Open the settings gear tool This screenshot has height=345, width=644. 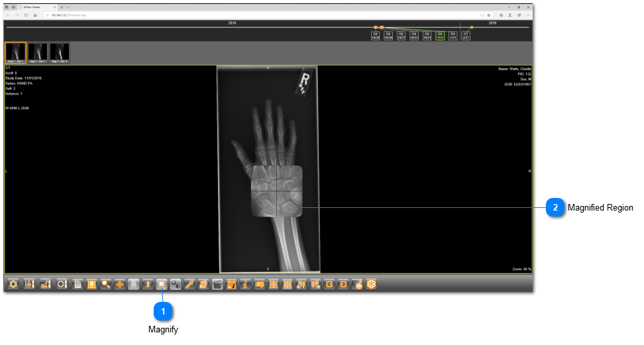click(x=13, y=284)
